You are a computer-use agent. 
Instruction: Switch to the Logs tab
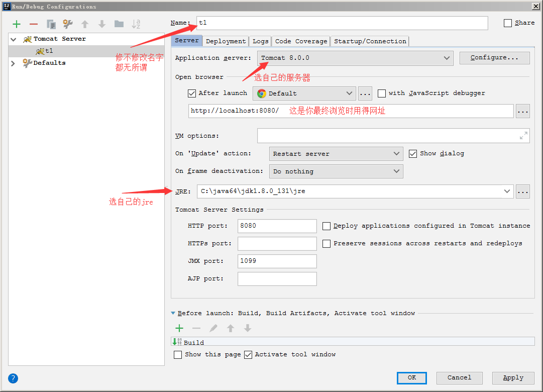pyautogui.click(x=260, y=41)
